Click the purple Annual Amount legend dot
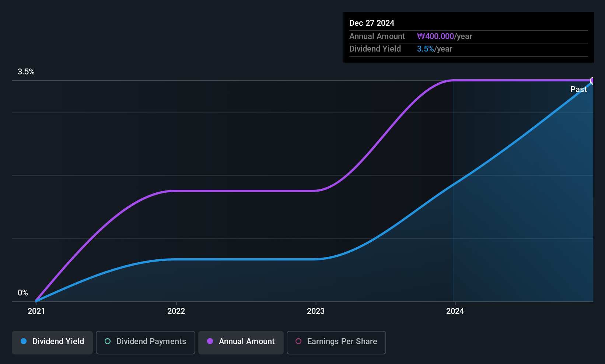 210,342
